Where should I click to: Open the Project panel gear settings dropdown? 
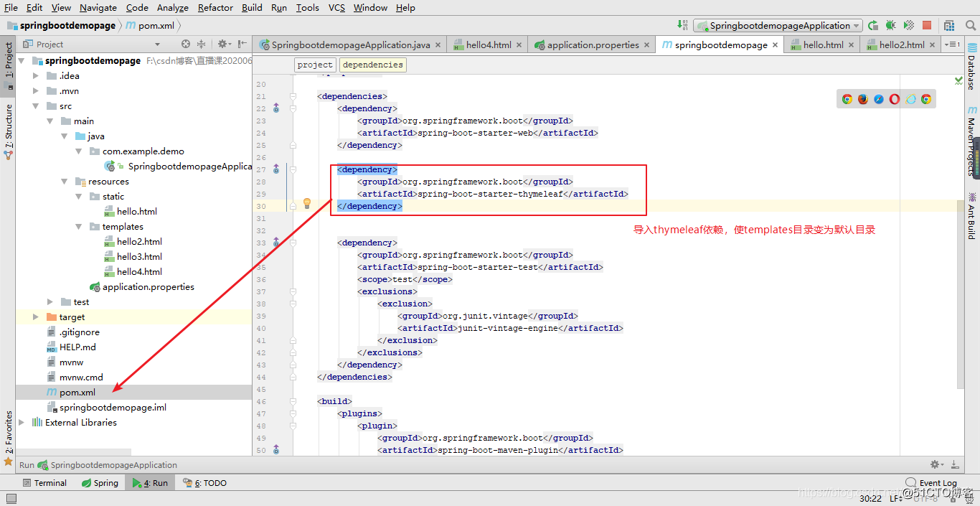224,44
